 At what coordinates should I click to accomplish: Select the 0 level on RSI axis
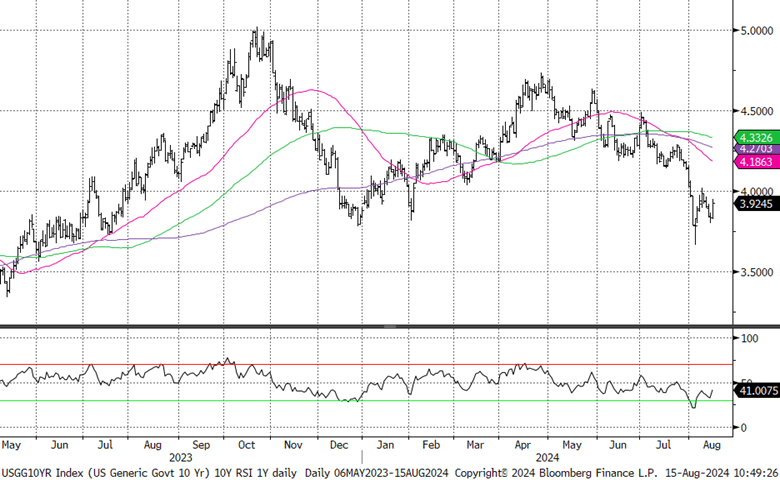pos(741,427)
